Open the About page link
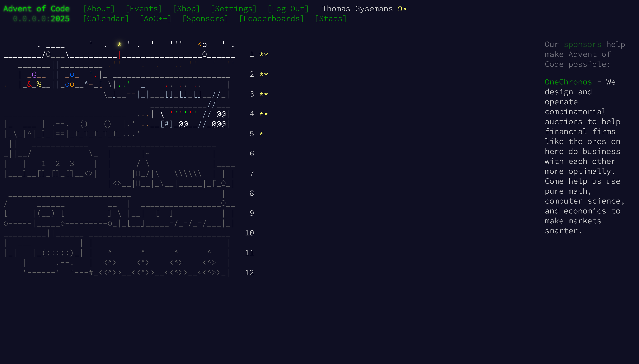Viewport: 639px width, 364px height. (99, 9)
